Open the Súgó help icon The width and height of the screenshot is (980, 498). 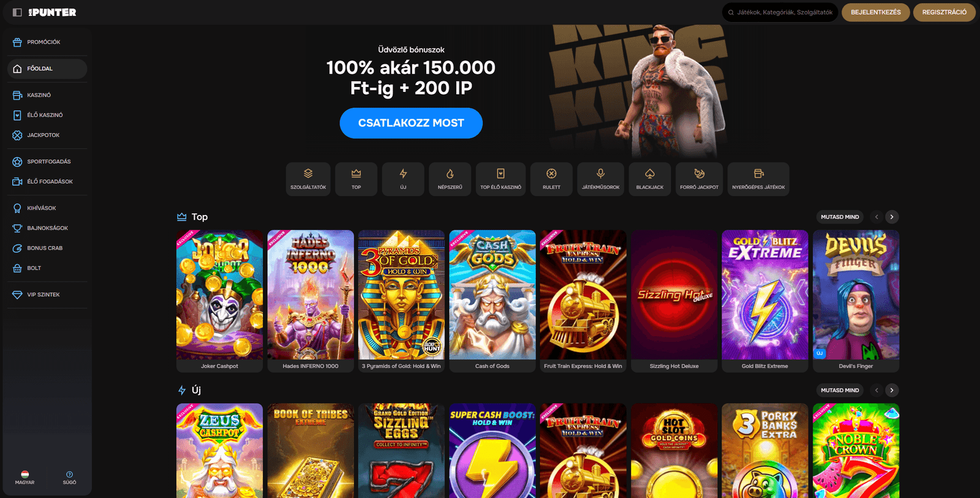[70, 478]
